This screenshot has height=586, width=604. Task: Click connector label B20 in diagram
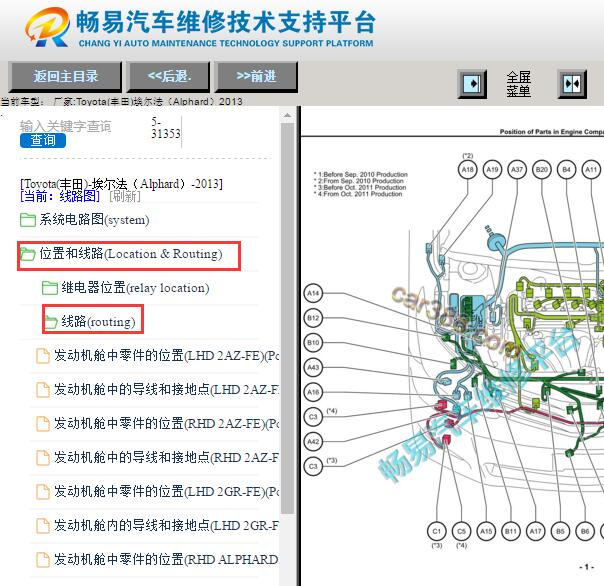click(542, 170)
